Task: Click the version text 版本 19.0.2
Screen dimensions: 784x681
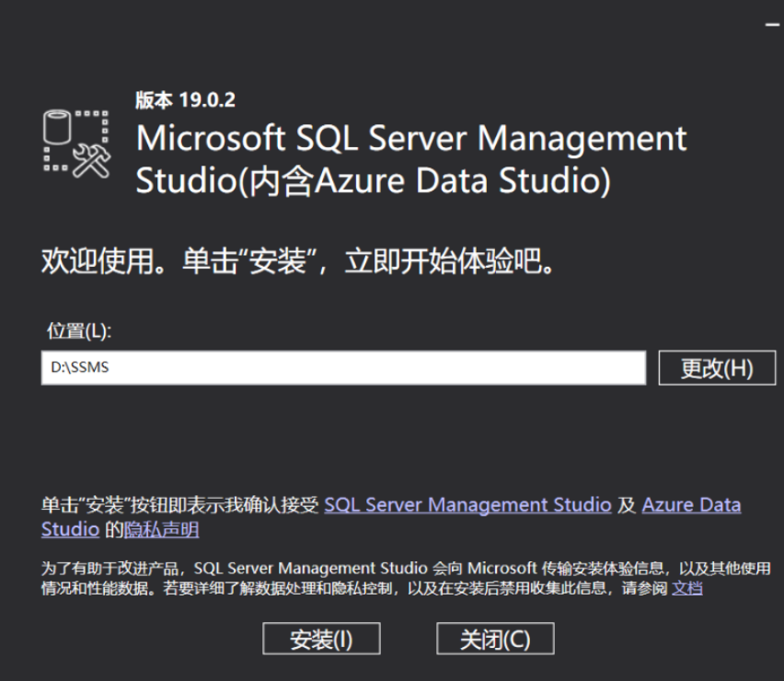Action: coord(185,100)
